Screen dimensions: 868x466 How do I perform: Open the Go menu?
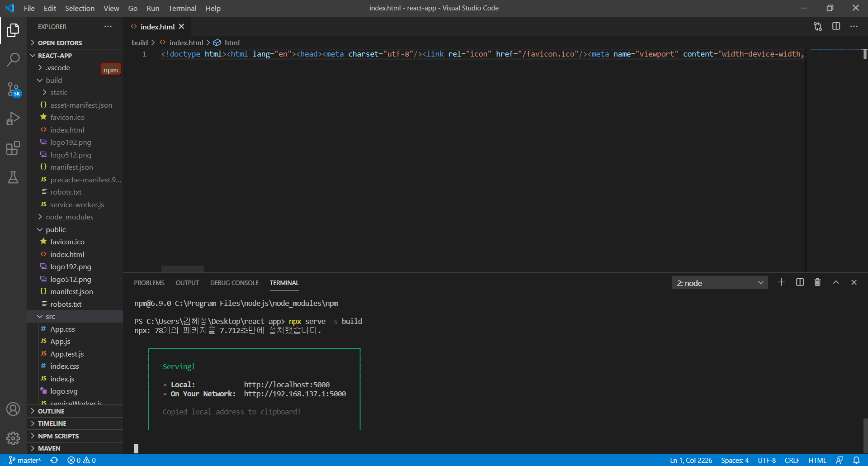[132, 8]
